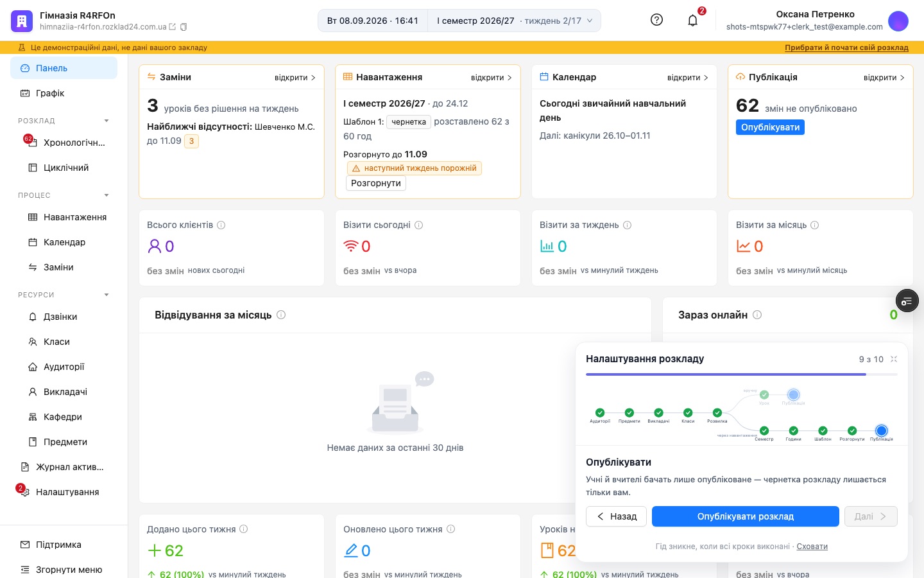Screen dimensions: 924x578
Task: Click the Назад button in the guide
Action: 616,516
